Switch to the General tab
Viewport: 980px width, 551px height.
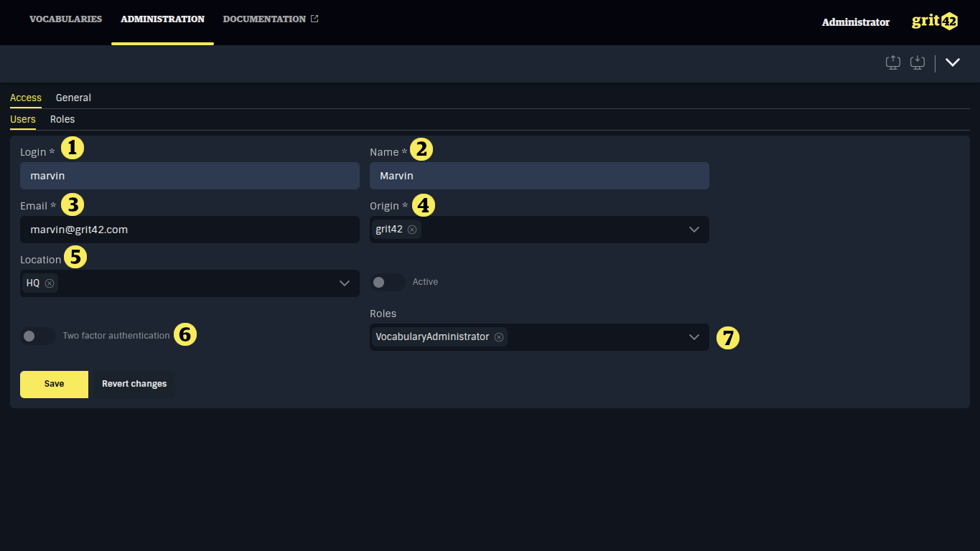[73, 98]
